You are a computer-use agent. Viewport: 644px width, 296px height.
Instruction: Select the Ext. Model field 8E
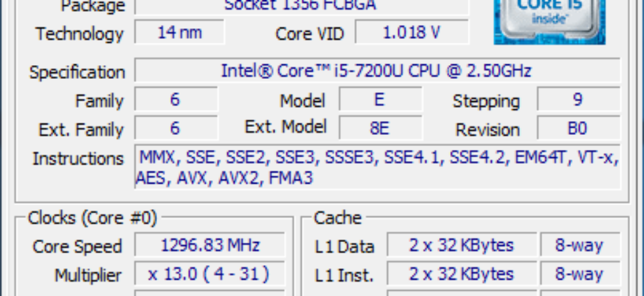click(x=380, y=128)
